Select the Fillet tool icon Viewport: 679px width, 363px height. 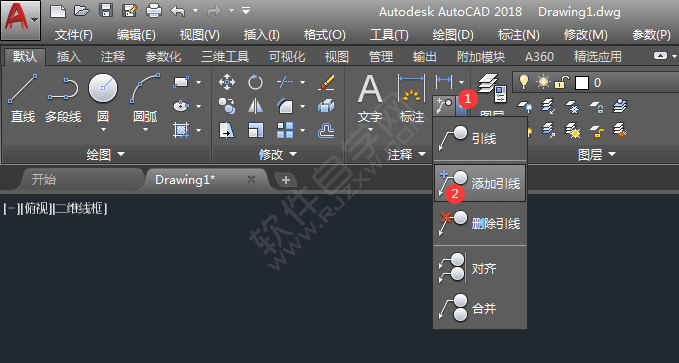click(284, 106)
